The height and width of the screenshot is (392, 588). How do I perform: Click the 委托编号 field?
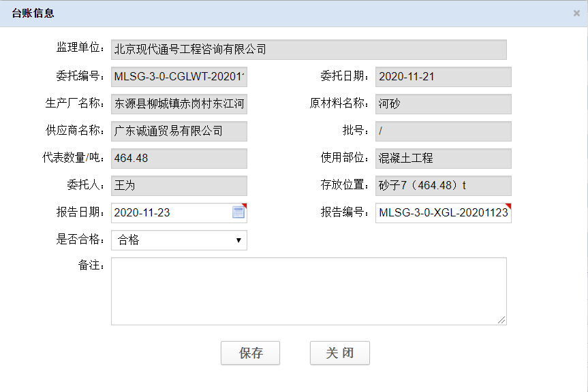click(x=179, y=77)
